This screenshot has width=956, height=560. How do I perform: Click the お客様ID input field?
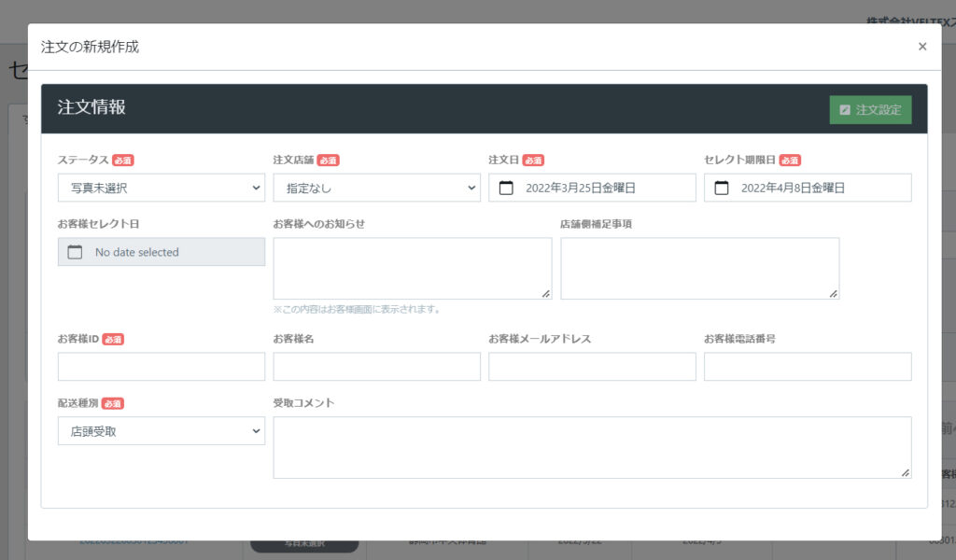162,367
